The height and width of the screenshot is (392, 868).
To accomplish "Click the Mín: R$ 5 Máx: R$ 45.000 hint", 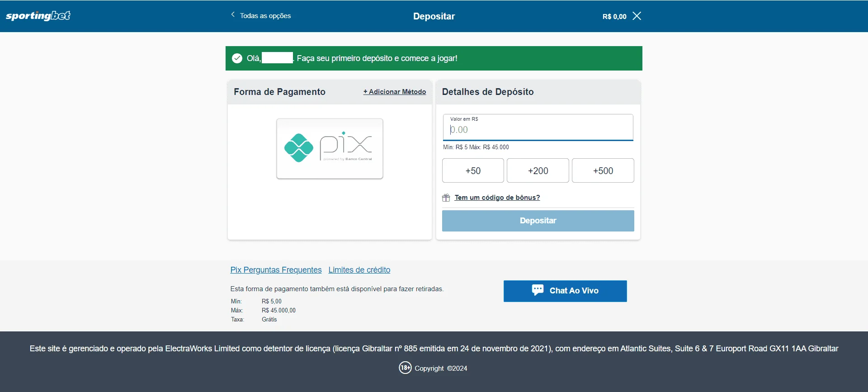I will pyautogui.click(x=476, y=147).
